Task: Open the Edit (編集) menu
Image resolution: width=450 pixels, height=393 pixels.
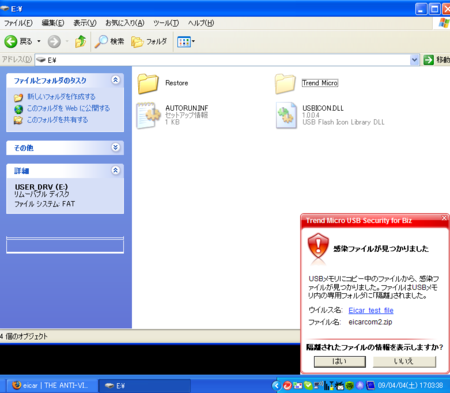Action: [x=53, y=23]
